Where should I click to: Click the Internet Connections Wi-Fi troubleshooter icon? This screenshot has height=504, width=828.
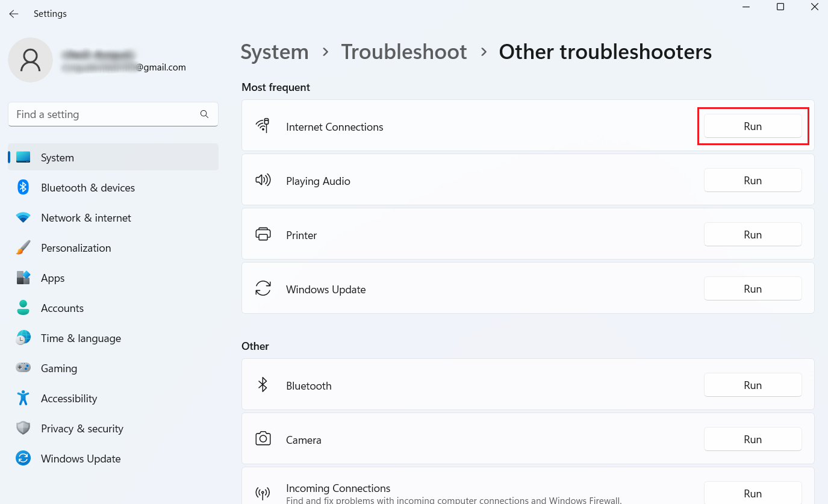tap(263, 126)
